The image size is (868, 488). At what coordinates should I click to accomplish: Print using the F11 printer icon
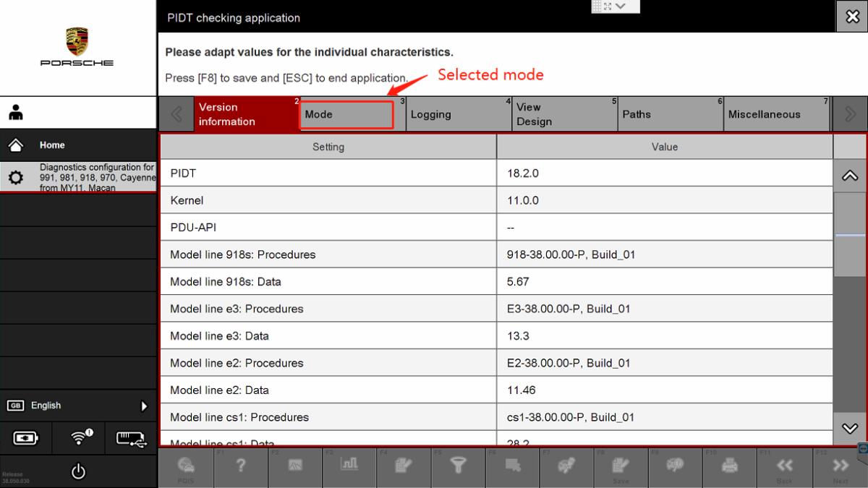coord(729,466)
